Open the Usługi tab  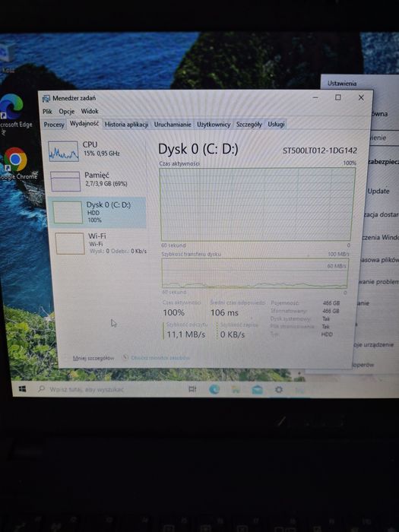click(x=276, y=124)
